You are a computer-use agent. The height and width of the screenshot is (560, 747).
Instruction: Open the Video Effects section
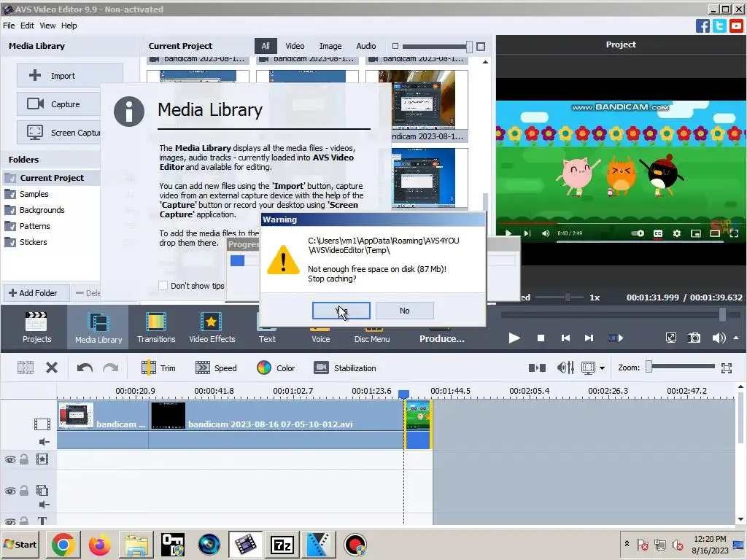[x=212, y=327]
